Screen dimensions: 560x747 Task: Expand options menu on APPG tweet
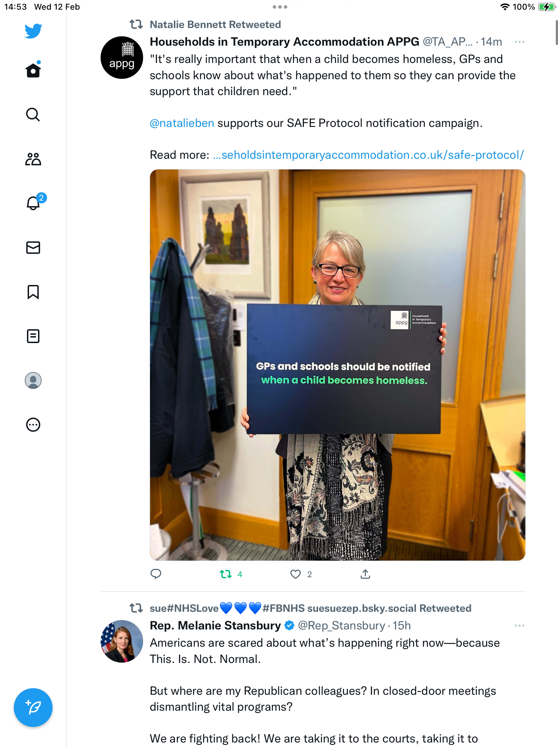(x=520, y=42)
